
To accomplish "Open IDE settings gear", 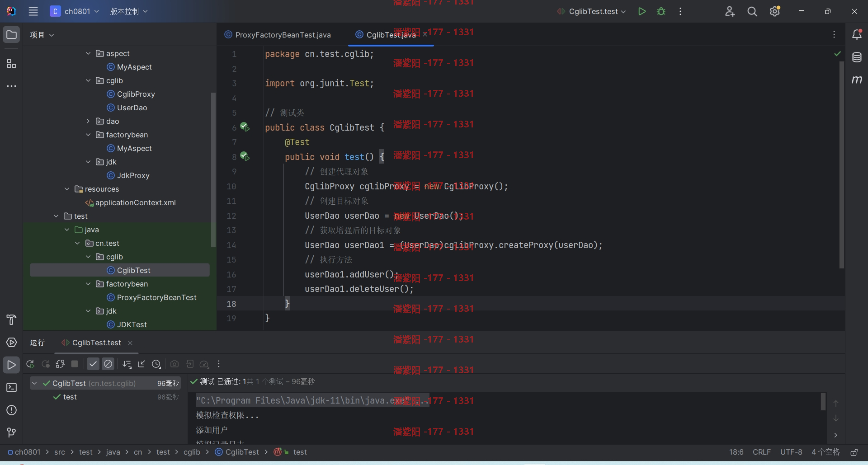I will pyautogui.click(x=775, y=11).
